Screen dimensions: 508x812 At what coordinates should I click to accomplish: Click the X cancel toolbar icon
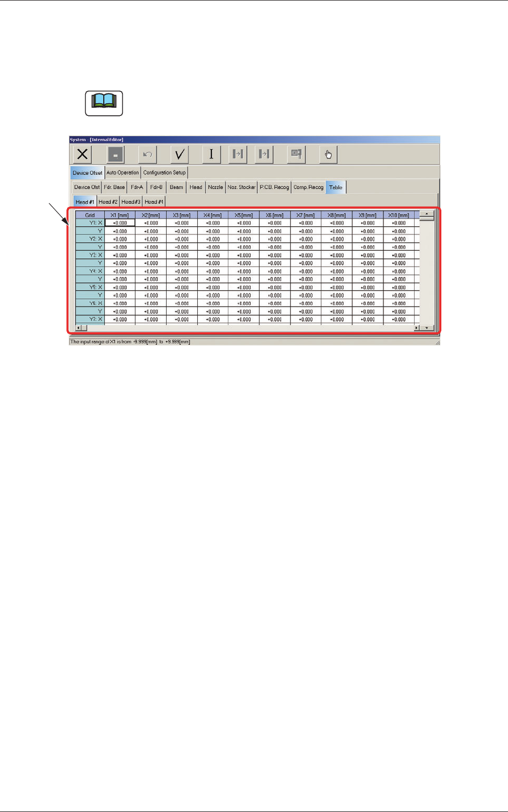tap(82, 154)
